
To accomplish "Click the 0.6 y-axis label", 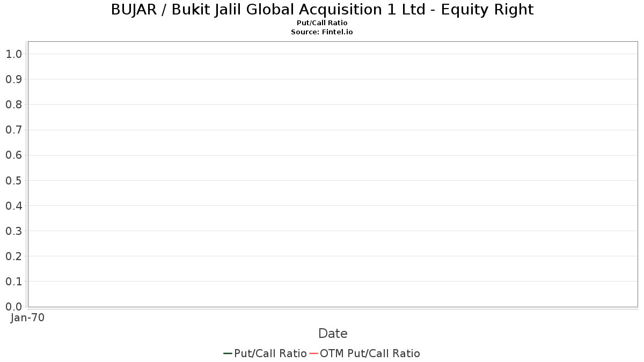I will pos(13,155).
